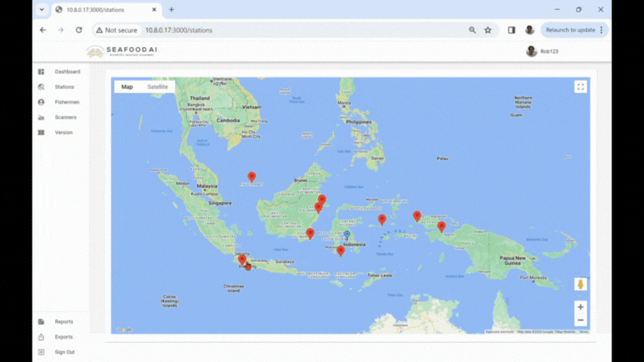Select the Map view tab
The height and width of the screenshot is (362, 644).
(x=127, y=87)
